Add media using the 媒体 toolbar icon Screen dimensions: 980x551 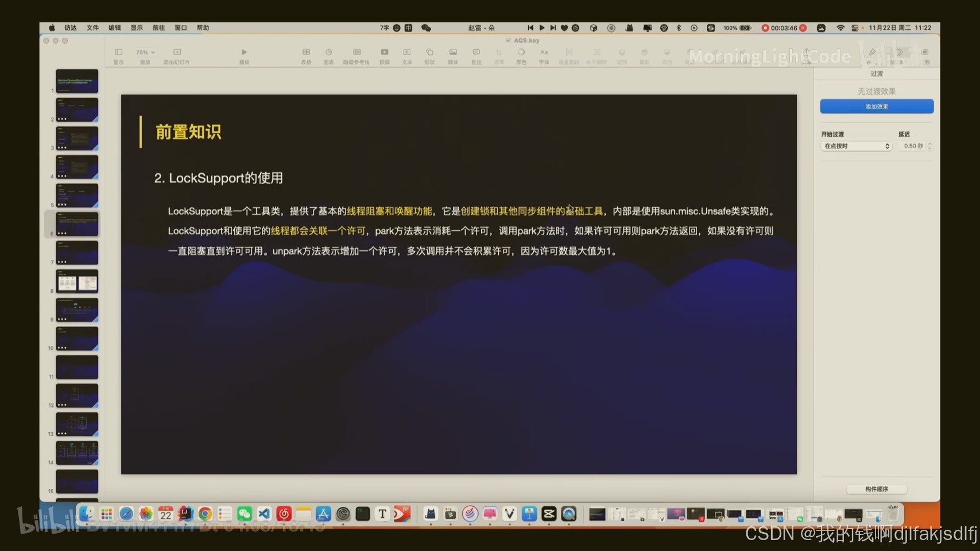click(x=452, y=52)
